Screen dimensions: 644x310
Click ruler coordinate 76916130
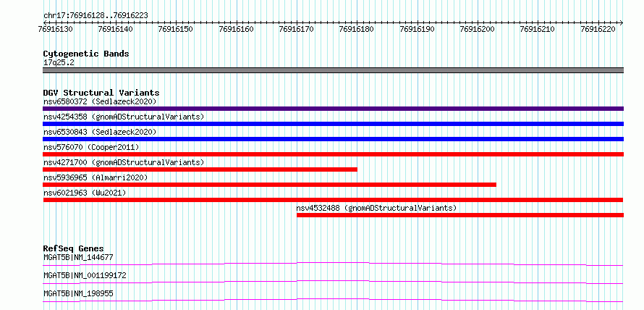55,29
